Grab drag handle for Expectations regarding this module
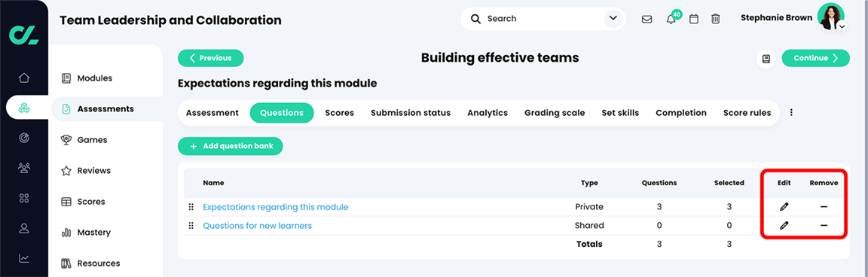Viewport: 868px width, 277px height. 191,207
